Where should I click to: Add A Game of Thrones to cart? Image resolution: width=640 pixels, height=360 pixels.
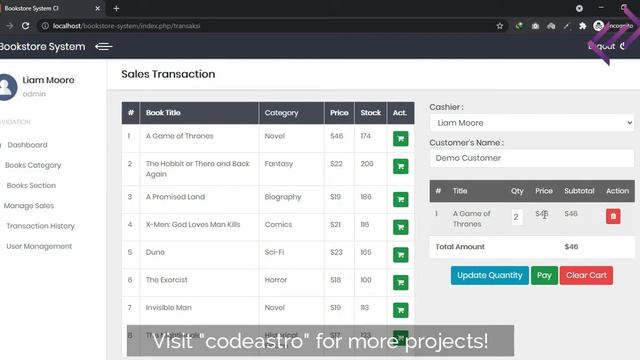(x=400, y=139)
